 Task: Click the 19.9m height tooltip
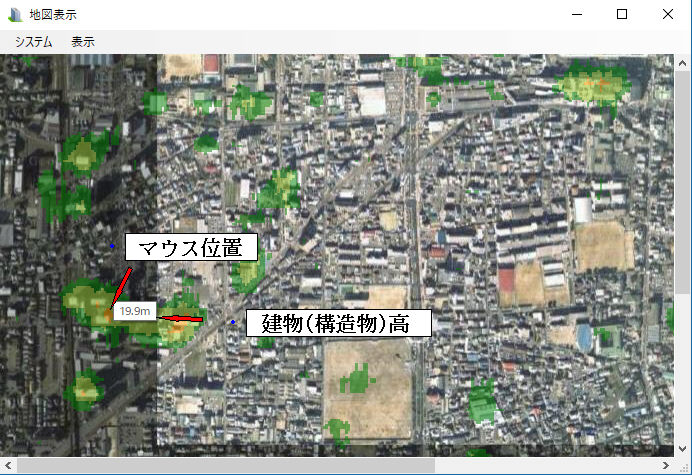[x=135, y=311]
